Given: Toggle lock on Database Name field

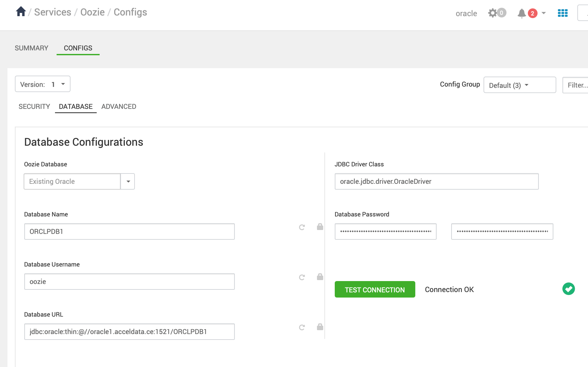Looking at the screenshot, I should (320, 227).
